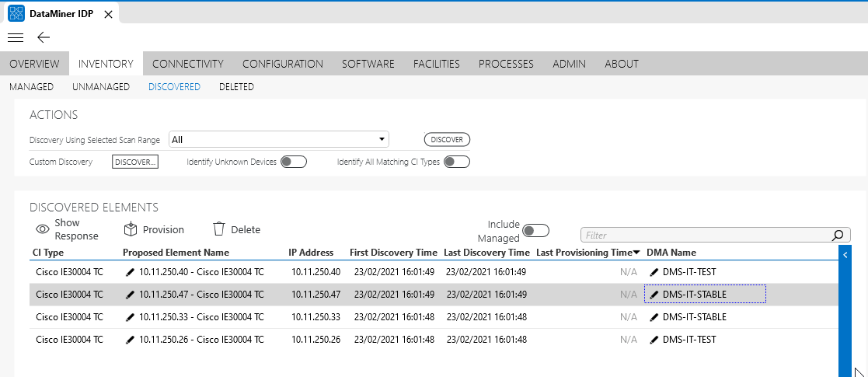Screen dimensions: 868x377
Task: Click '10.11.250.33 - Cisco IE30004 TC' name
Action: [x=201, y=317]
